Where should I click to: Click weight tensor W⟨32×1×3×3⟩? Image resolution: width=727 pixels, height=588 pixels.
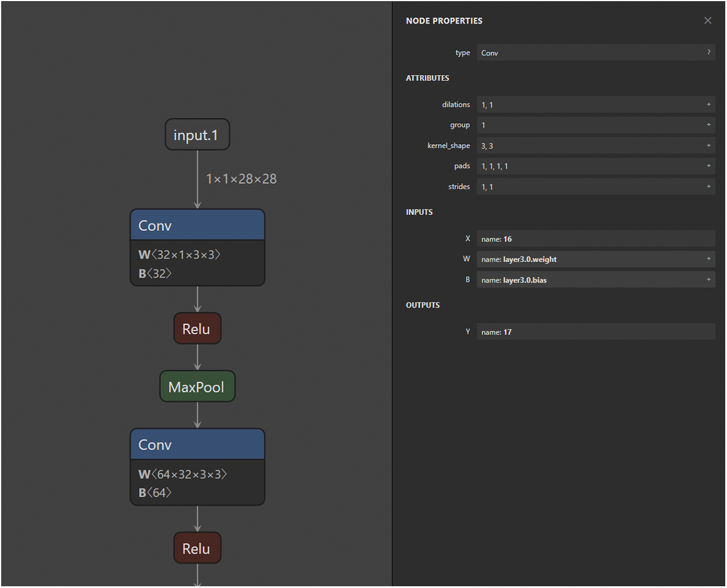179,255
